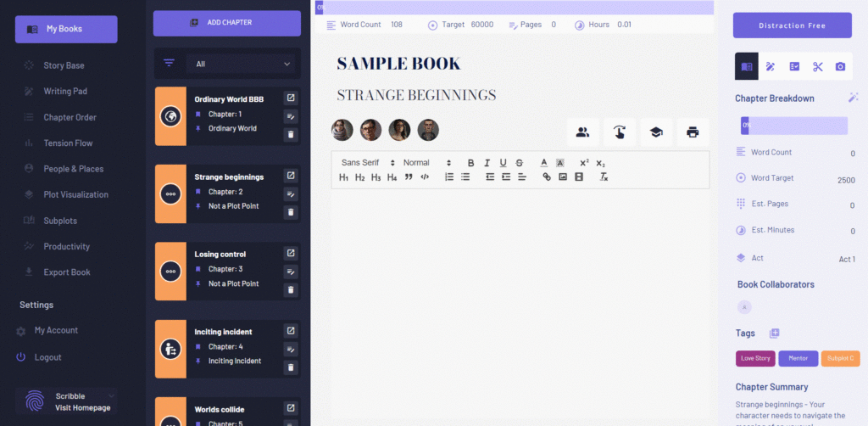
Task: Clear text formatting
Action: pos(604,177)
